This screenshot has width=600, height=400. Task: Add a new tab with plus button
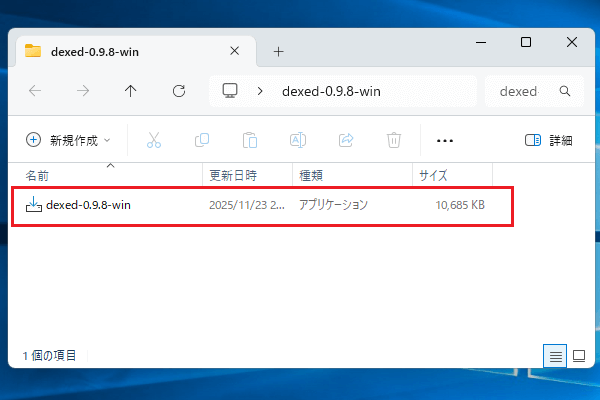pyautogui.click(x=279, y=51)
